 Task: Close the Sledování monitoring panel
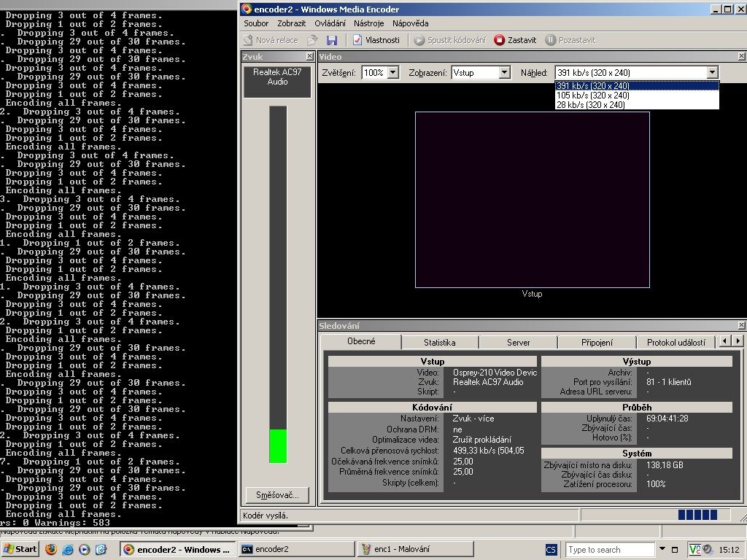click(x=742, y=326)
